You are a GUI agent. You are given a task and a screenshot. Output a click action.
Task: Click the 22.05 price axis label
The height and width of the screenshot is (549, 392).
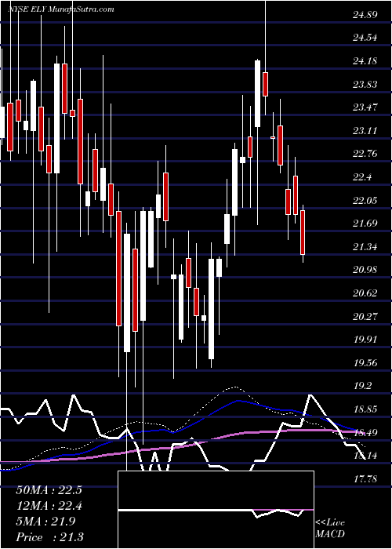pyautogui.click(x=365, y=200)
